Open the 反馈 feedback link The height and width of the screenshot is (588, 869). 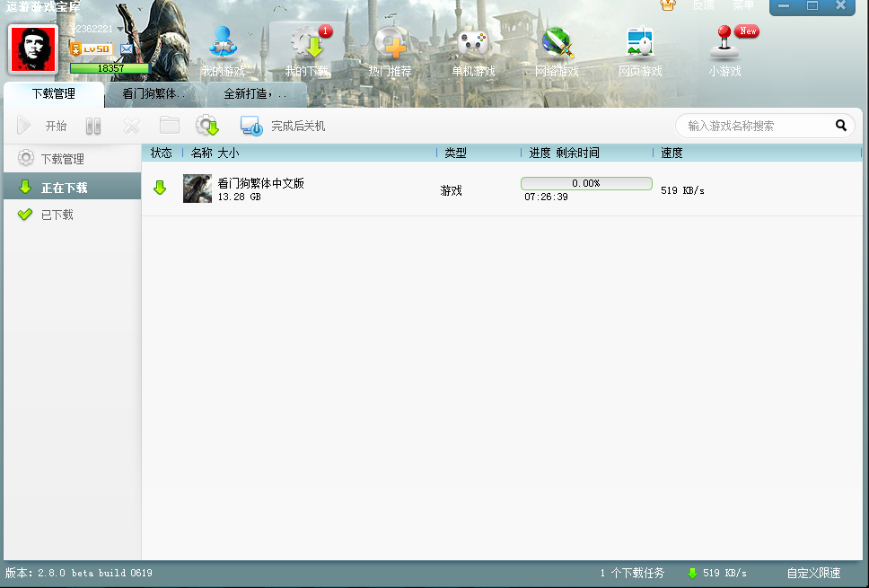703,5
